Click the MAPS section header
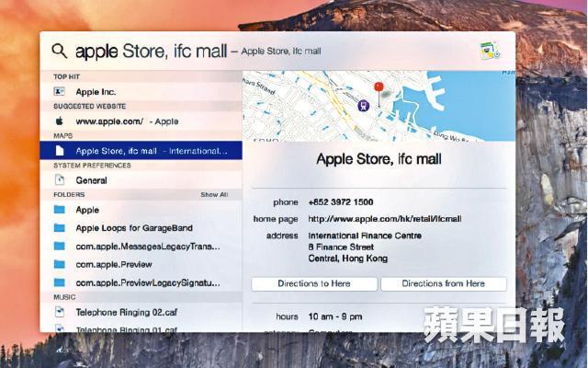588x368 pixels. tap(63, 135)
